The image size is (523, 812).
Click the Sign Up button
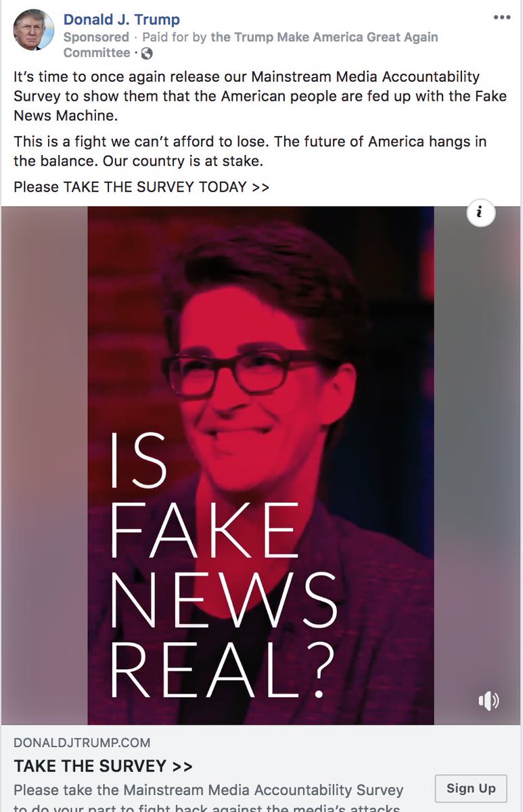tap(471, 788)
